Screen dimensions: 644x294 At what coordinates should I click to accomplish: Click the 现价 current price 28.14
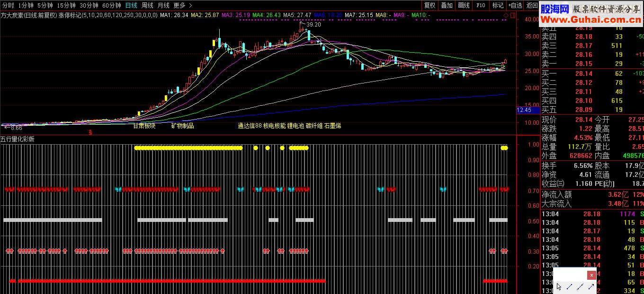coord(584,120)
